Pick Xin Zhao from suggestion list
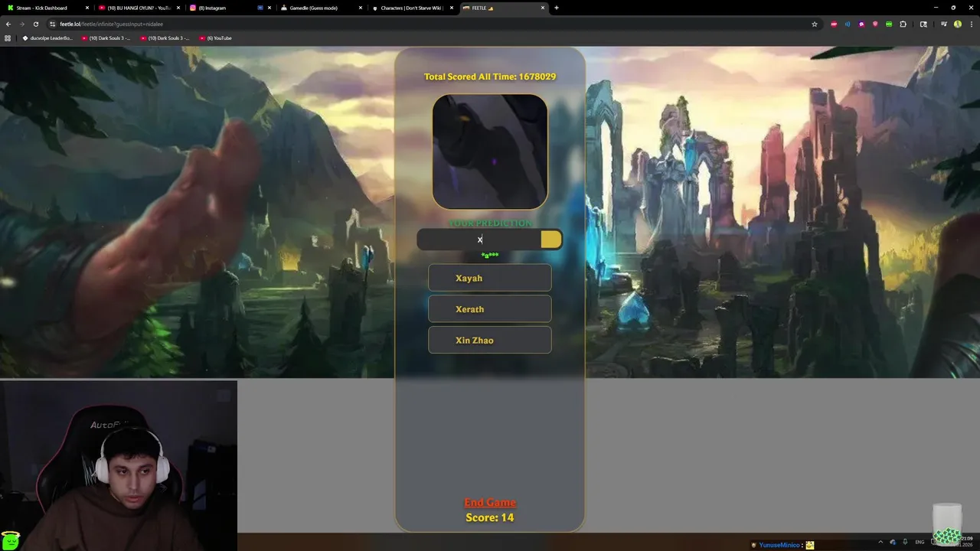Viewport: 980px width, 551px height. [x=490, y=340]
